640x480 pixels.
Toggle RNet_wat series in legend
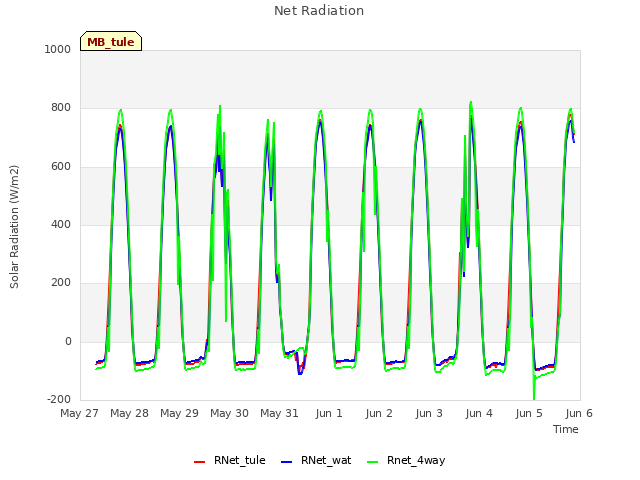click(x=316, y=460)
